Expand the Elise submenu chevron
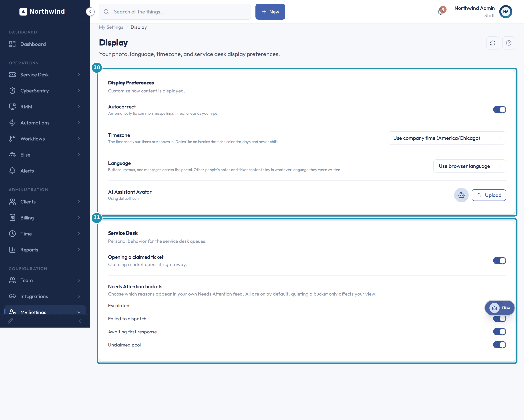 (x=79, y=155)
